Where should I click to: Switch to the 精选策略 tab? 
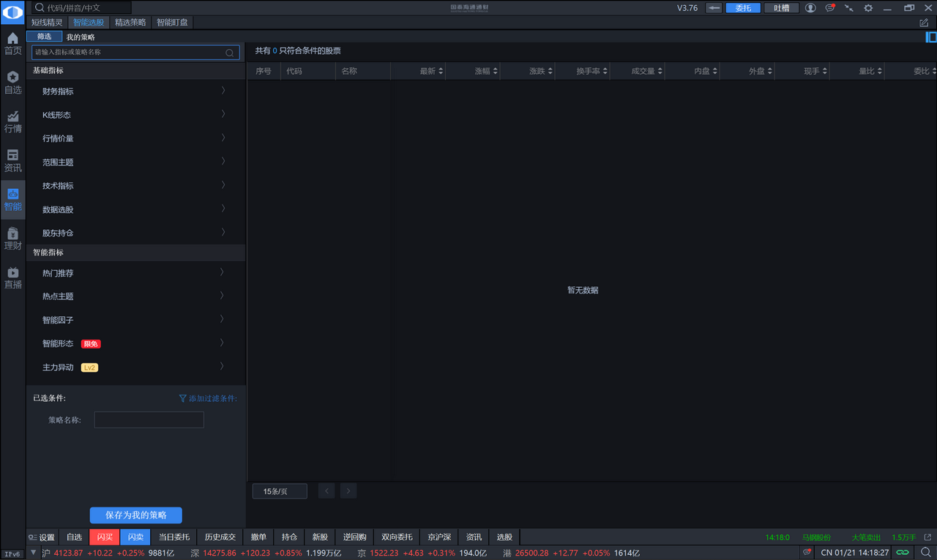point(130,22)
